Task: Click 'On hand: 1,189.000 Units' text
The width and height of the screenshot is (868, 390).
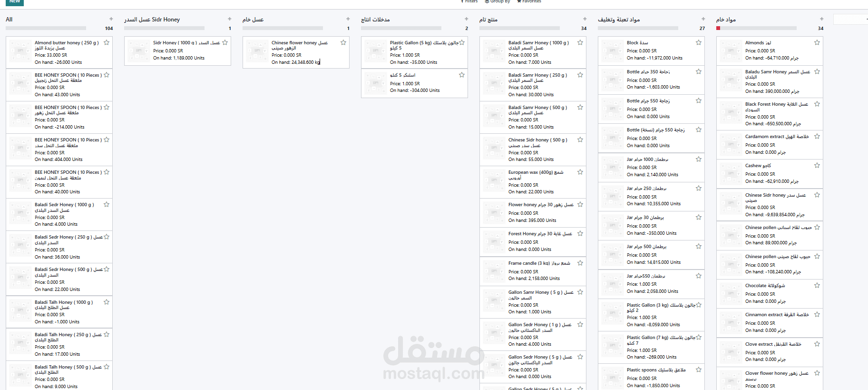Action: click(179, 58)
